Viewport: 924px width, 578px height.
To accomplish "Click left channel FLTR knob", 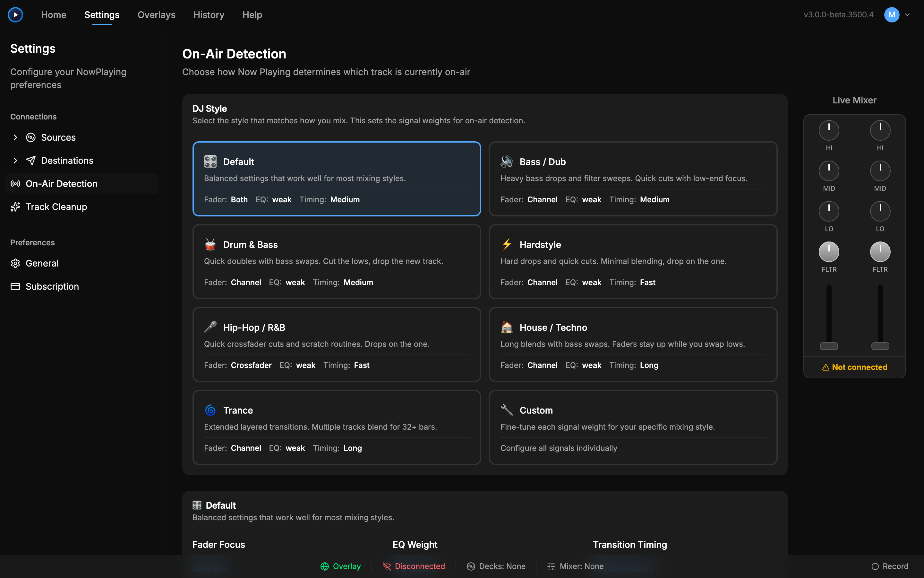I will [x=829, y=252].
